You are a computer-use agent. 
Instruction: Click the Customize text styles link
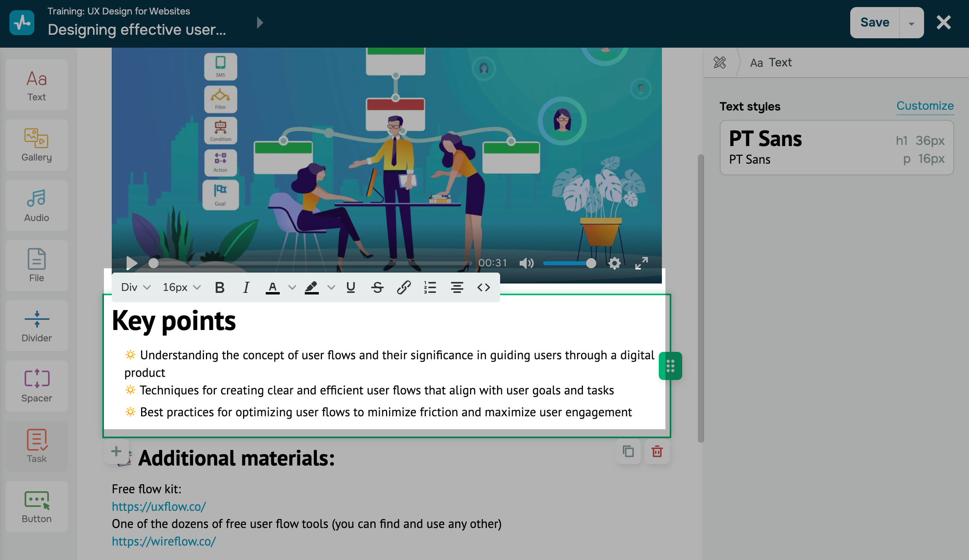click(x=925, y=106)
